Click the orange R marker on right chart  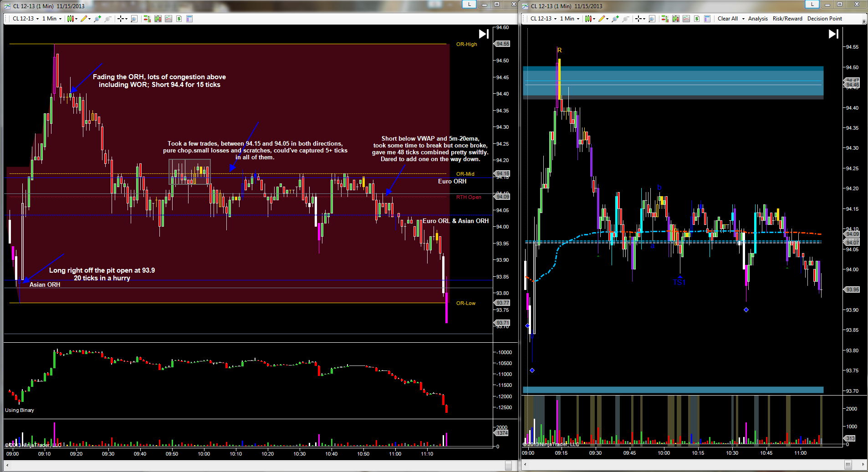point(559,50)
